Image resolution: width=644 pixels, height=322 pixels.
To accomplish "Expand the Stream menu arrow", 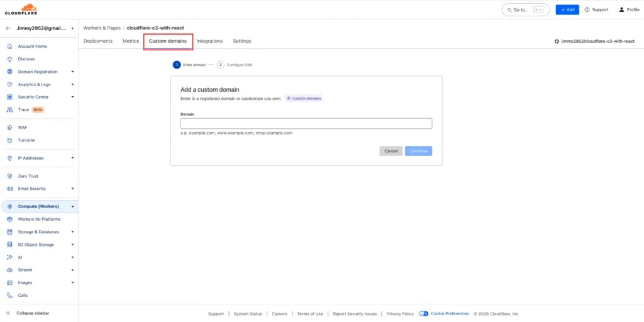I will [x=73, y=270].
